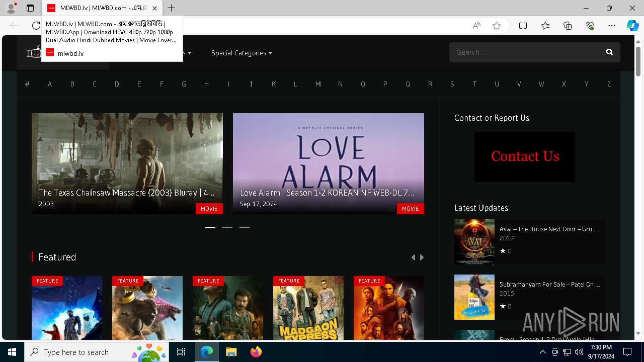Open Task View on the taskbar

coord(181,352)
